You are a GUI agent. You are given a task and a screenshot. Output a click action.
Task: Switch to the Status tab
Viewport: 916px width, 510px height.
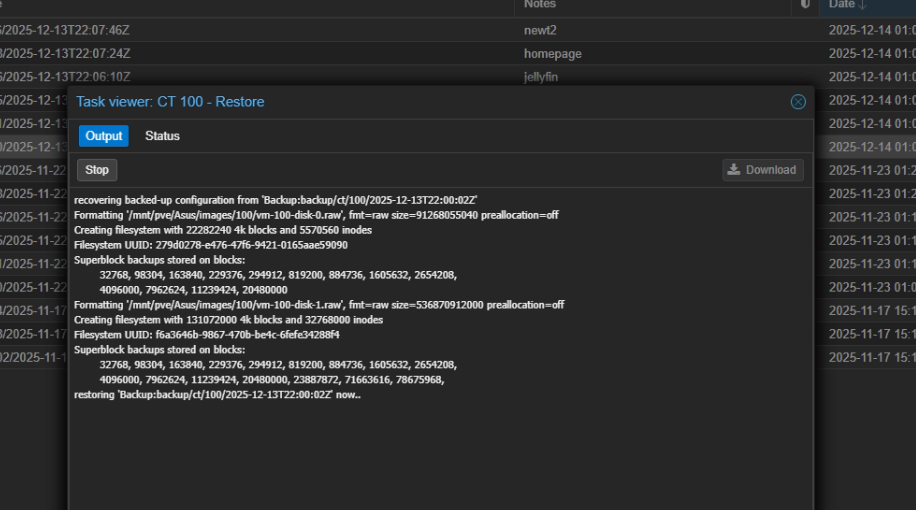pos(162,136)
